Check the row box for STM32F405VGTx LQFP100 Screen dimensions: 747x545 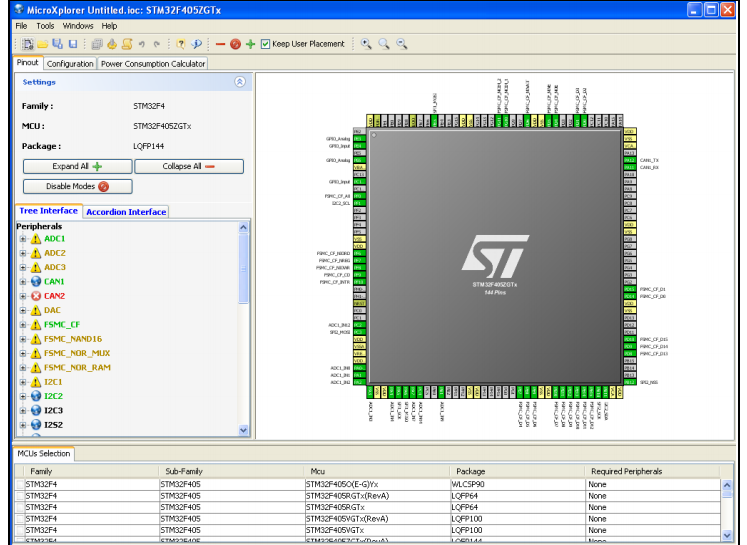[20, 530]
